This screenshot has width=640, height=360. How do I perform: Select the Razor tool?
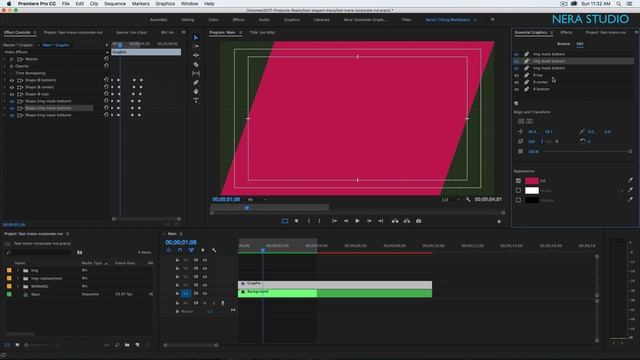pyautogui.click(x=196, y=64)
